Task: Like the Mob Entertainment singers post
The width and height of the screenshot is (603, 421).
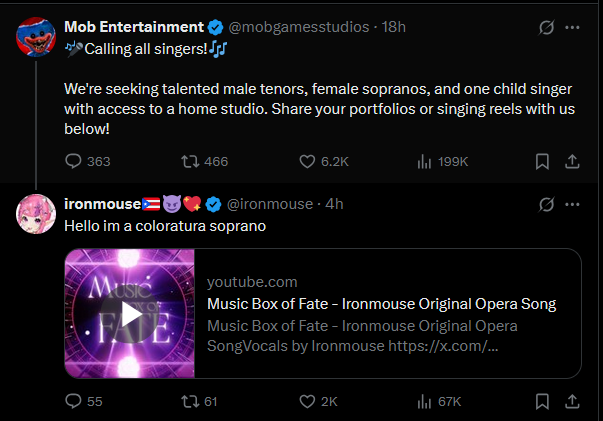Action: (x=308, y=161)
